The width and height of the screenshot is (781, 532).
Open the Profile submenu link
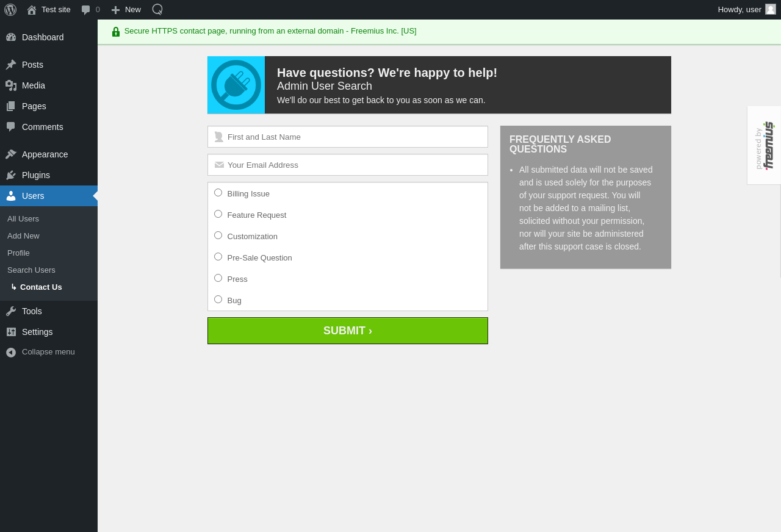point(18,253)
